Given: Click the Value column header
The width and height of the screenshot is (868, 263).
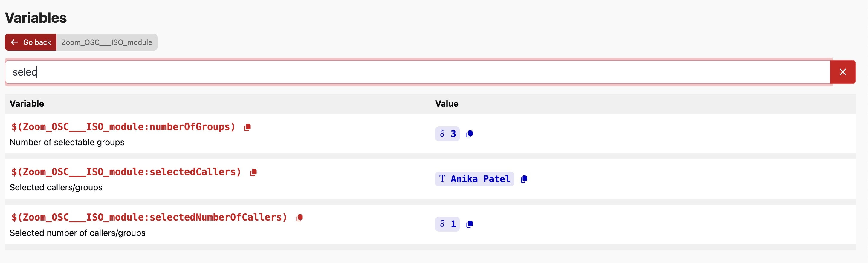Looking at the screenshot, I should [x=447, y=103].
